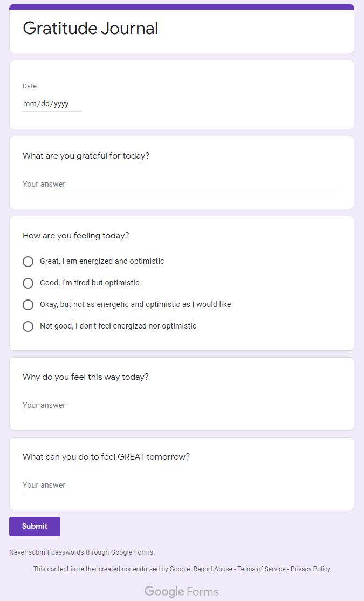This screenshot has height=601, width=364.
Task: Open the Privacy Policy link
Action: coord(310,569)
